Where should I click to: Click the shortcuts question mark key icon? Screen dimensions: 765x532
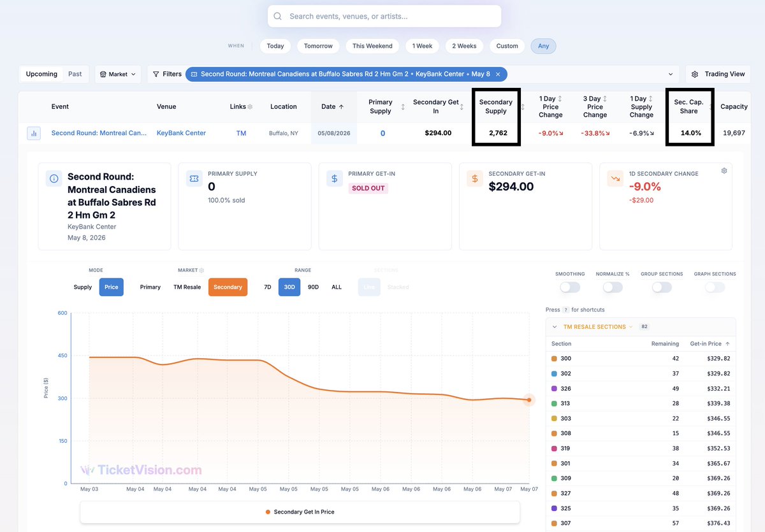click(565, 310)
